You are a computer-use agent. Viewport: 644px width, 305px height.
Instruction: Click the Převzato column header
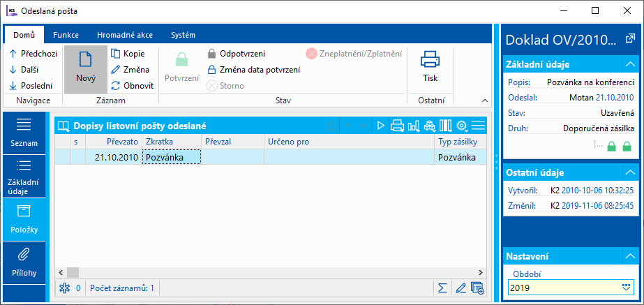(114, 142)
